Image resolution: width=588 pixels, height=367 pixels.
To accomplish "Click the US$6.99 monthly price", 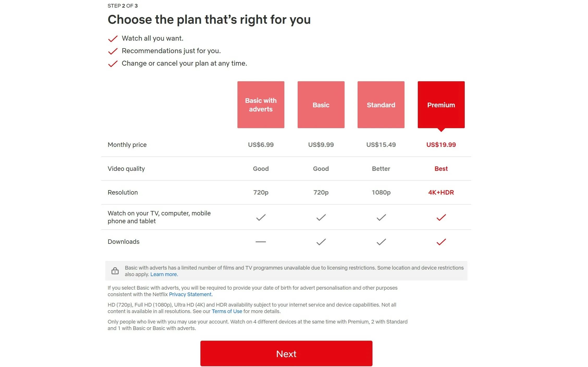I will coord(261,145).
